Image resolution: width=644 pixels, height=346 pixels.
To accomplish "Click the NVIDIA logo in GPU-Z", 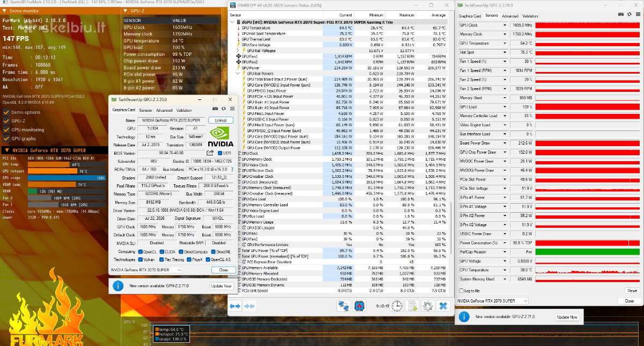I will coord(221,136).
